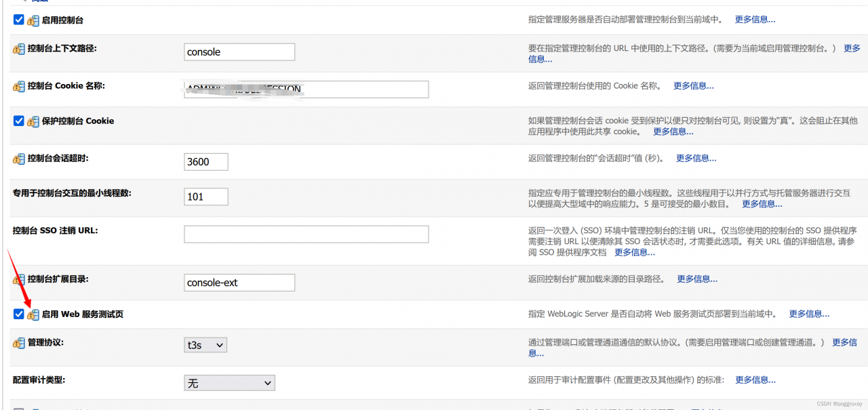868x410 pixels.
Task: Open 更多信息 link for 配置审计类型 description
Action: pos(755,380)
